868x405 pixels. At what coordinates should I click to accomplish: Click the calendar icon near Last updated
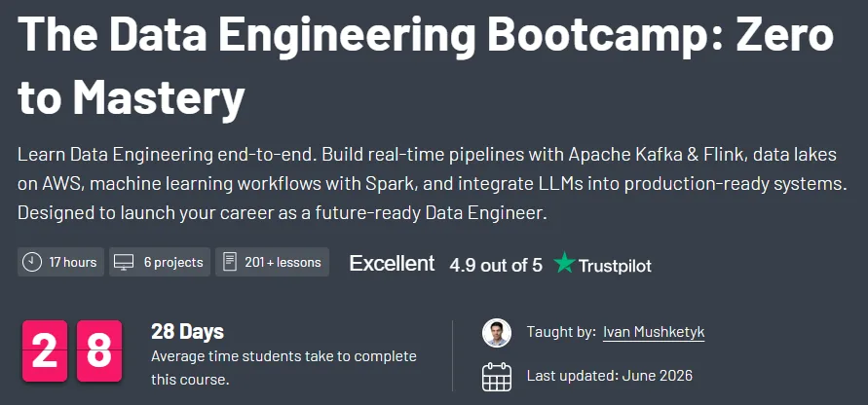(497, 377)
